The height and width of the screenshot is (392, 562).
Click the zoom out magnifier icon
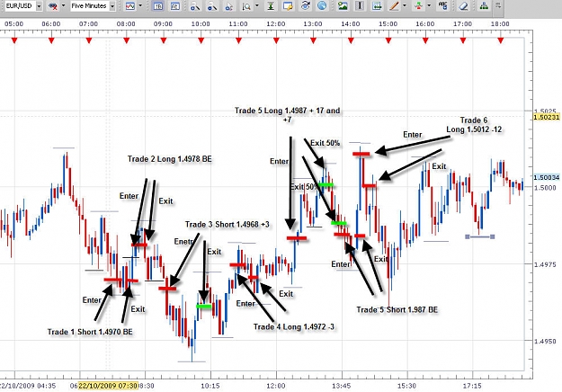pos(212,6)
